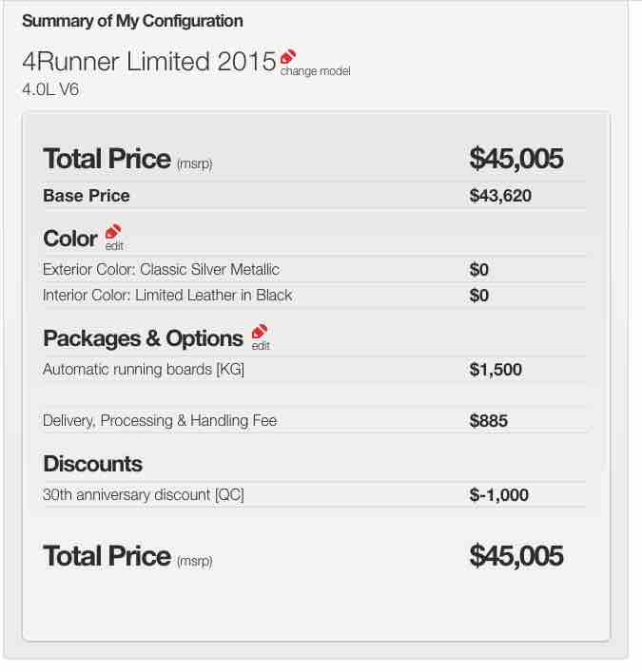This screenshot has height=672, width=642.
Task: Click the 'Base Price' label
Action: [87, 196]
